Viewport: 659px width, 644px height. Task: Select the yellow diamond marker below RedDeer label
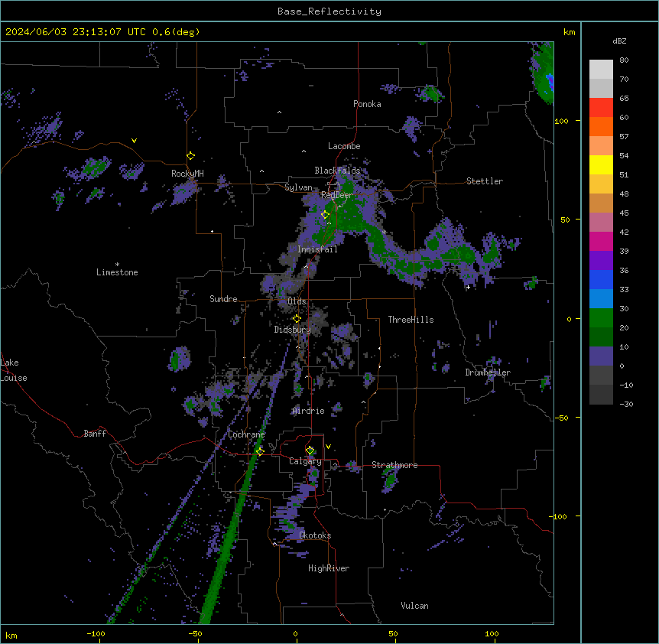point(326,215)
